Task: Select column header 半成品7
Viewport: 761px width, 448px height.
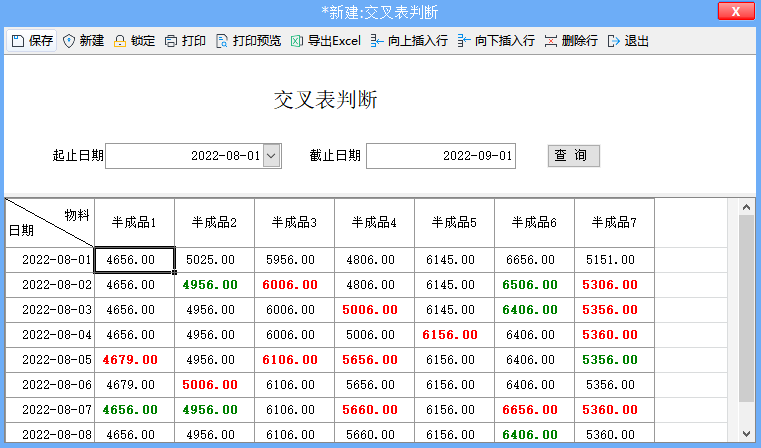Action: pos(614,223)
